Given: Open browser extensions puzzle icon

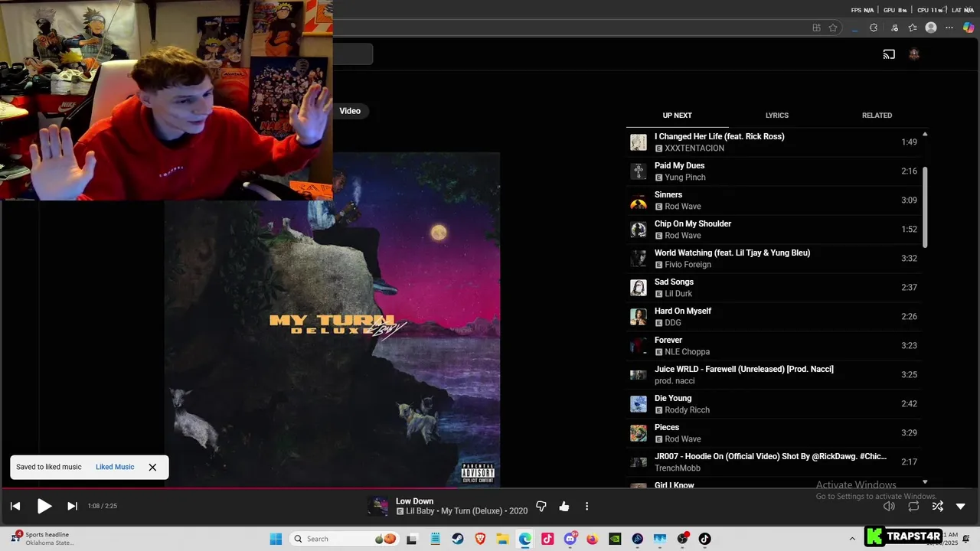Looking at the screenshot, I should pyautogui.click(x=874, y=28).
